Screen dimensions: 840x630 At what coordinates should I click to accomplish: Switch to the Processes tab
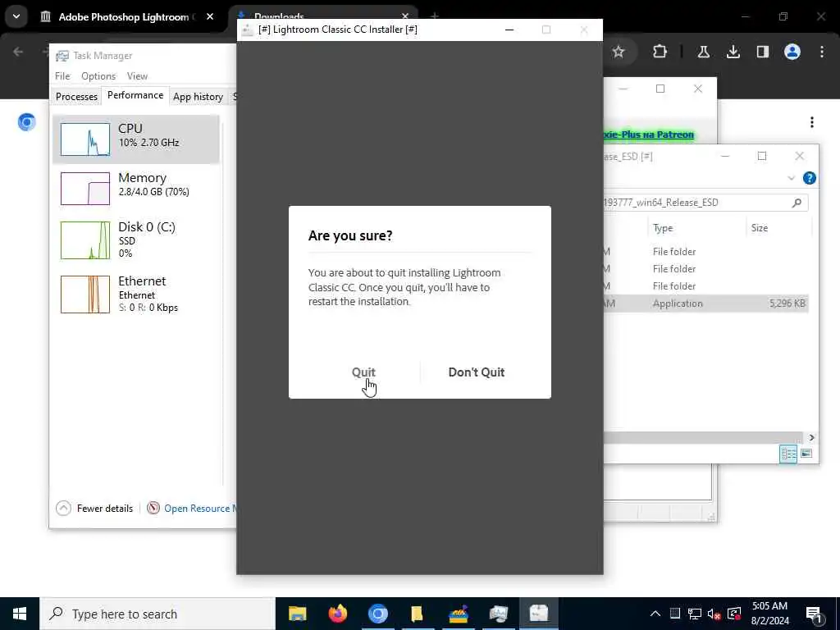click(76, 97)
